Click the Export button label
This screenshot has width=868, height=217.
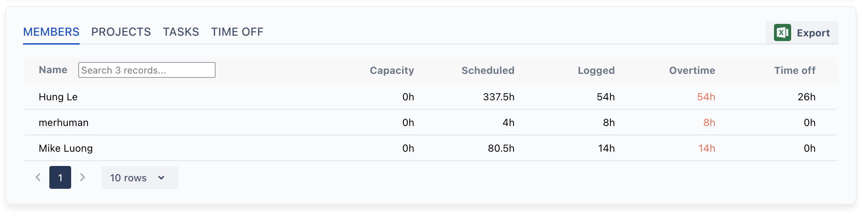click(x=813, y=33)
